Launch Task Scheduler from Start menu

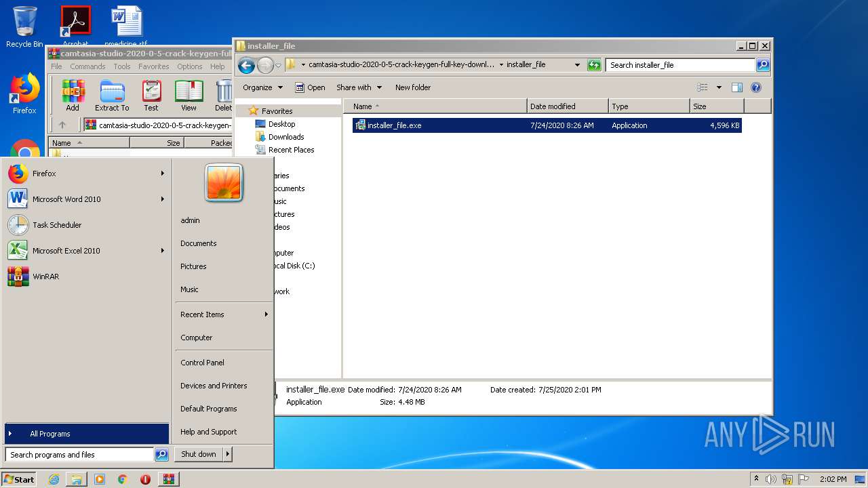(x=86, y=225)
